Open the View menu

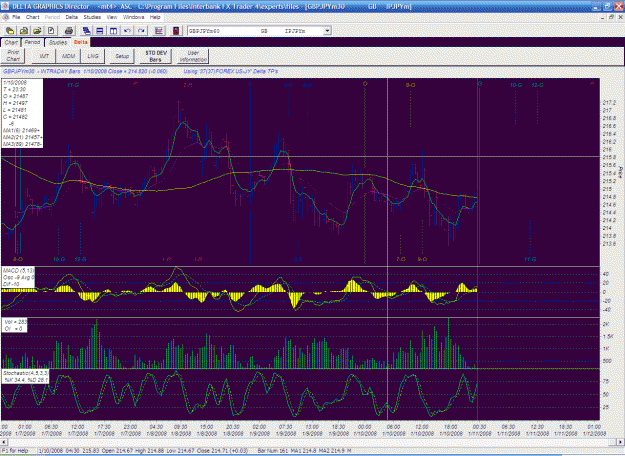tap(112, 17)
